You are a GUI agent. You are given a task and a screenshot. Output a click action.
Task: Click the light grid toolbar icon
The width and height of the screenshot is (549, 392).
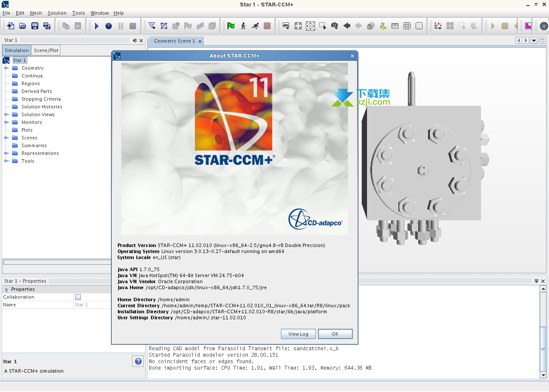pos(419,26)
